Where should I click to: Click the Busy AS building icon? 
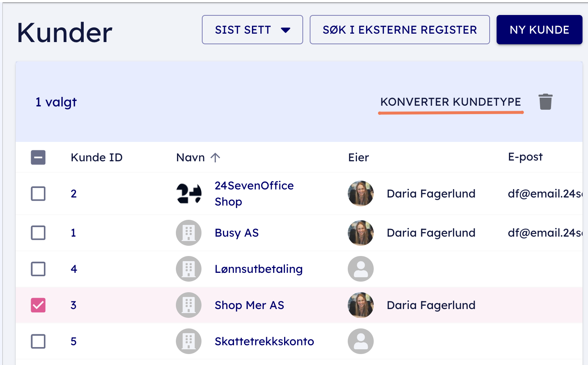[x=189, y=233]
